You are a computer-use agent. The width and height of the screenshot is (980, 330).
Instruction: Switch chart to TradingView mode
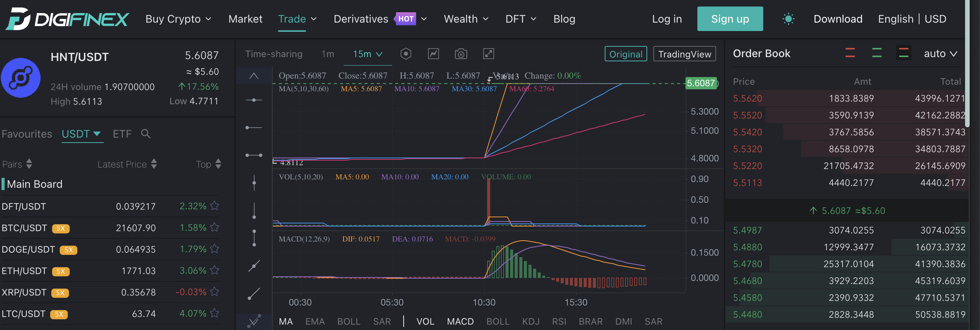684,54
